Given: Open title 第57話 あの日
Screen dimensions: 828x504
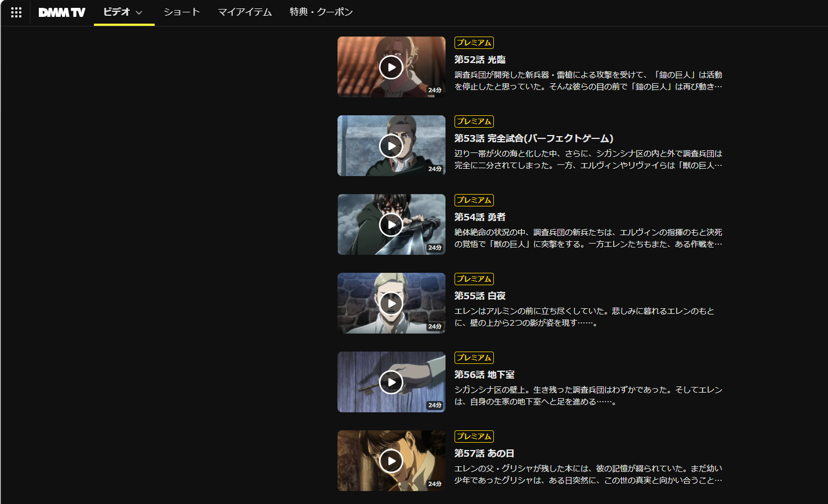Looking at the screenshot, I should pos(484,453).
